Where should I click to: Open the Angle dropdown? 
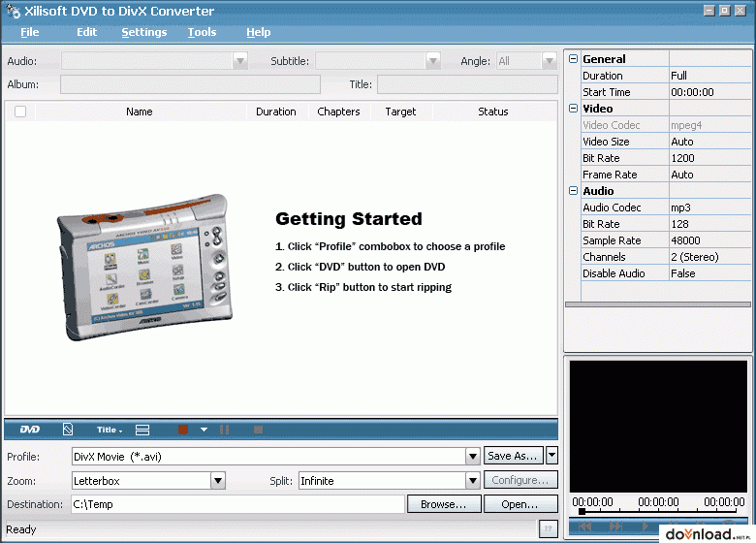coord(550,61)
